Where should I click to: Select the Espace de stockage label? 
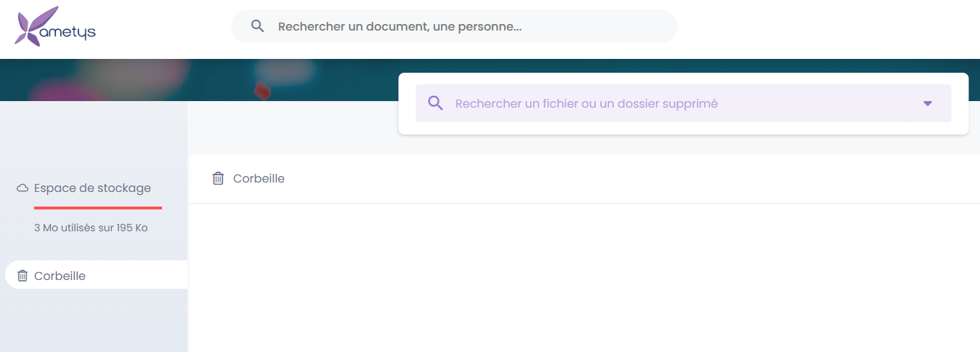92,188
